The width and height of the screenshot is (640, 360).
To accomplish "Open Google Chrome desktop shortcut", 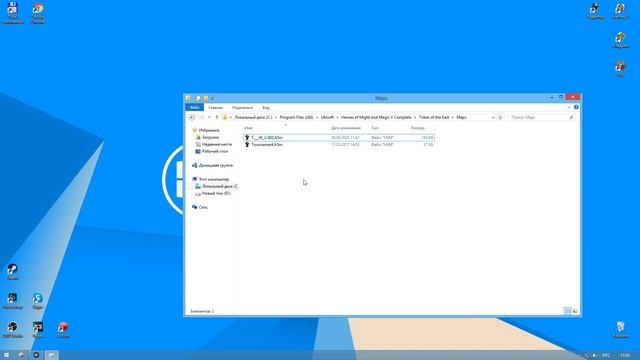I will (x=38, y=13).
